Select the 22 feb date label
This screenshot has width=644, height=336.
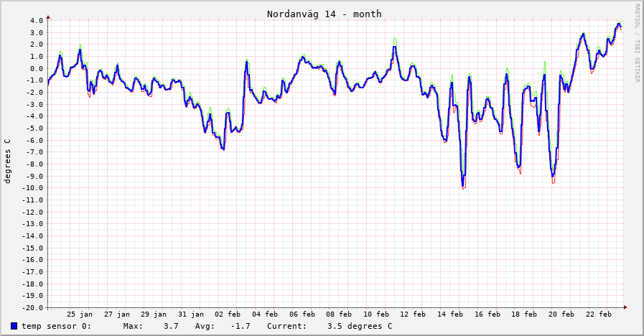point(599,314)
